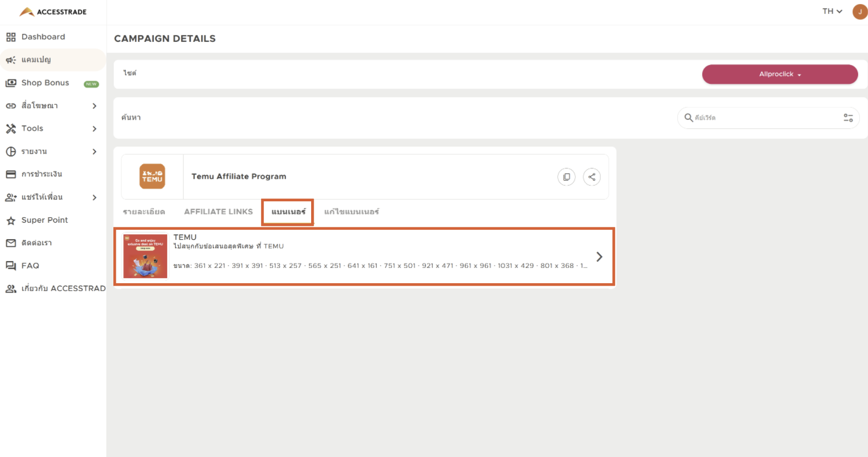Click the add-friend icon for แชร์ให้เพื่อน

pos(11,197)
